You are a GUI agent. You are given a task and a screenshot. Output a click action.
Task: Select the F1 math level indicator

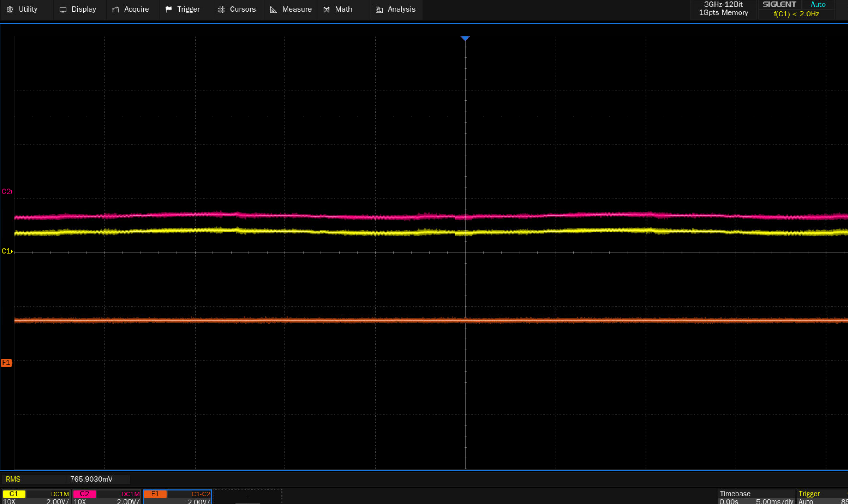coord(7,363)
